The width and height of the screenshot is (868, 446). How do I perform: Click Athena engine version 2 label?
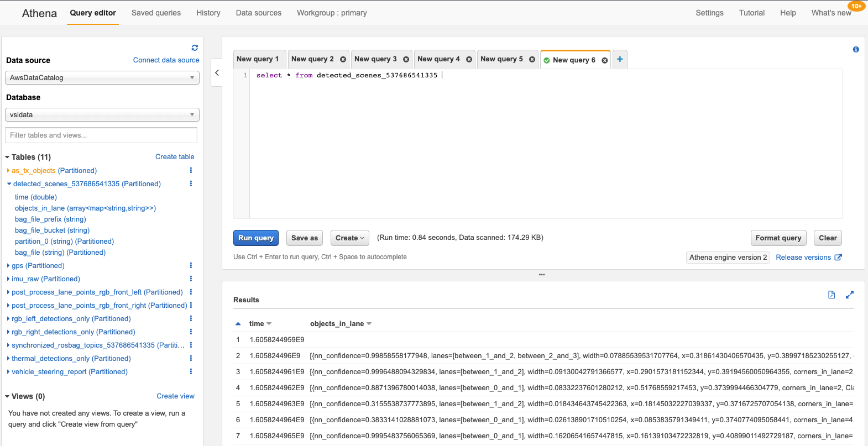[728, 258]
